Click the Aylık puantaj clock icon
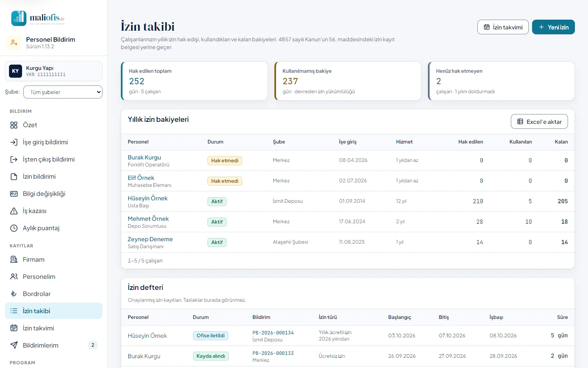588x368 pixels. 14,228
